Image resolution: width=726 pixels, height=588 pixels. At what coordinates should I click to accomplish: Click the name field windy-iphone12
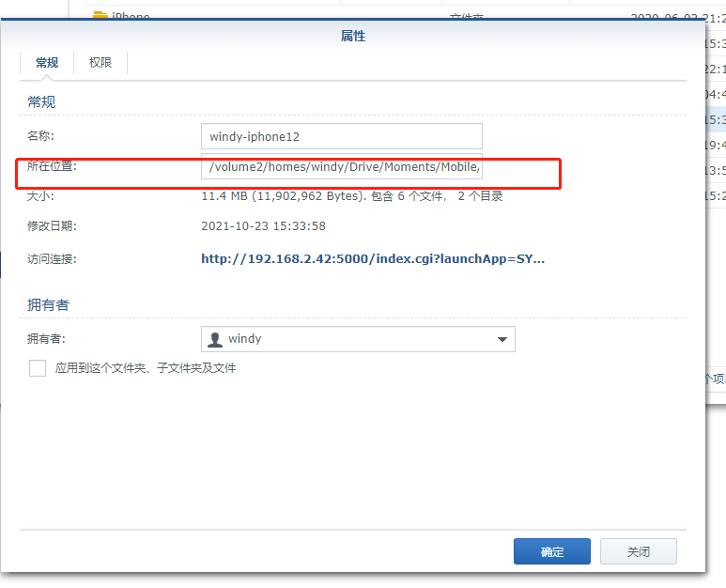[341, 136]
